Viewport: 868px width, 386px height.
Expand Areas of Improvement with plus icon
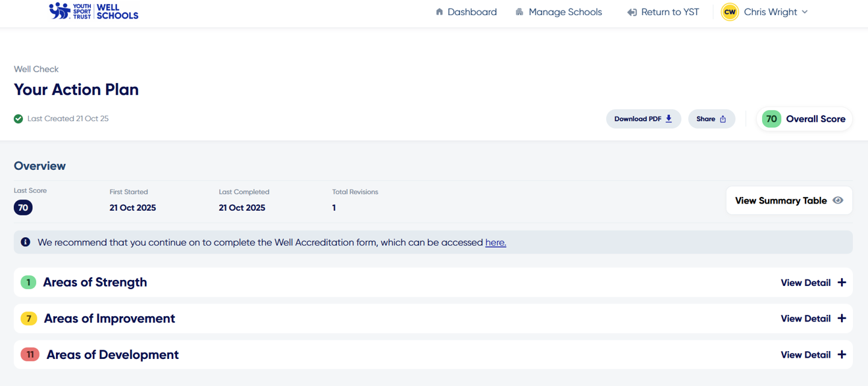(x=842, y=319)
